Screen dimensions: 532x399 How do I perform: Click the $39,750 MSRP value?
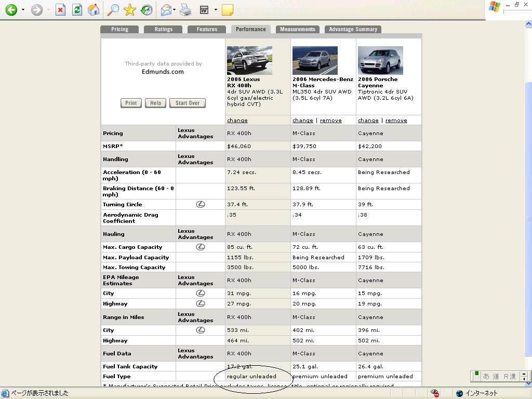point(304,146)
